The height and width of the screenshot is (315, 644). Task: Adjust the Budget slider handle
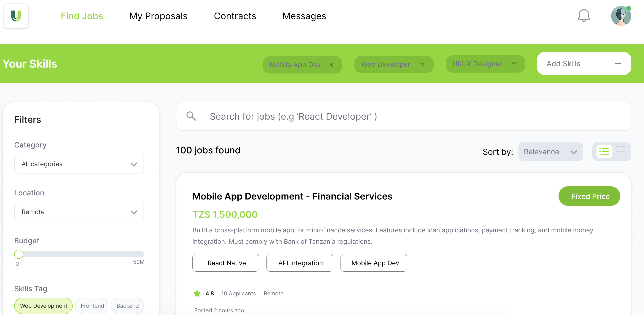pos(19,254)
